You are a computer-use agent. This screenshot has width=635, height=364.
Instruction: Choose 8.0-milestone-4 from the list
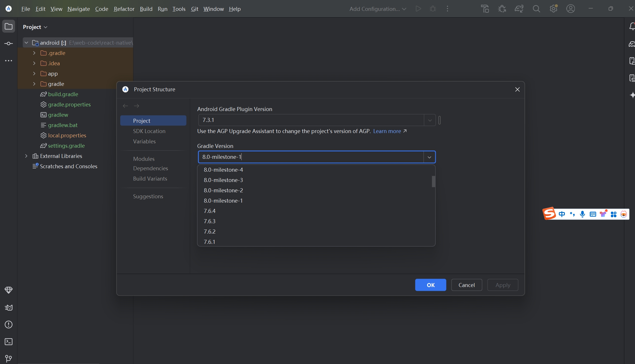pos(316,170)
